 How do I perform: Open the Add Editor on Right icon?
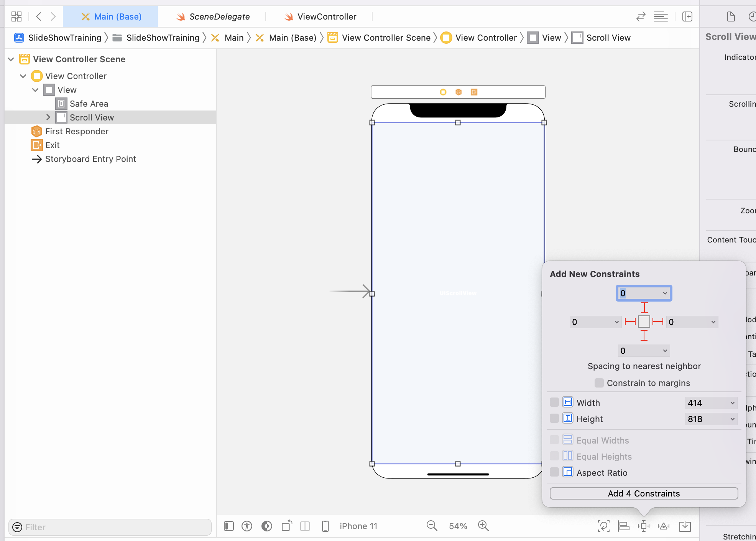coord(687,16)
